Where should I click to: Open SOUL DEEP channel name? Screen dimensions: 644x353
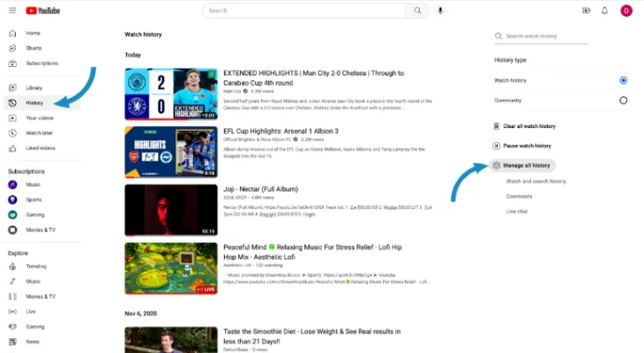point(234,198)
